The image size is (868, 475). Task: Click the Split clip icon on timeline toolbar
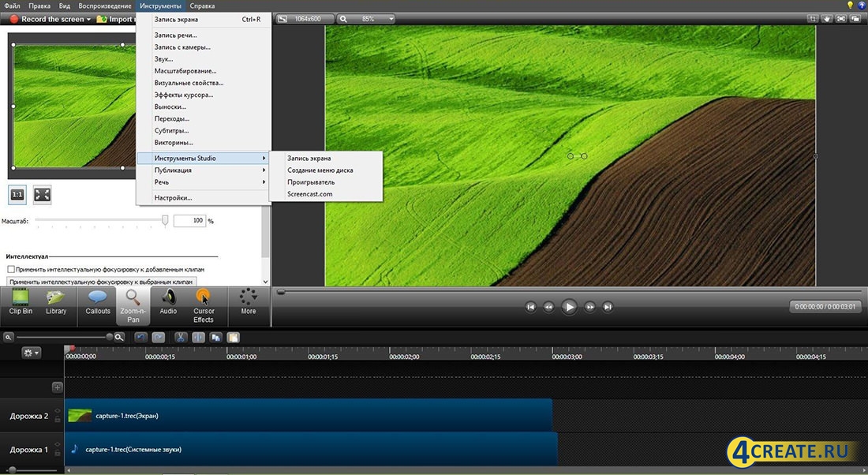click(x=198, y=337)
